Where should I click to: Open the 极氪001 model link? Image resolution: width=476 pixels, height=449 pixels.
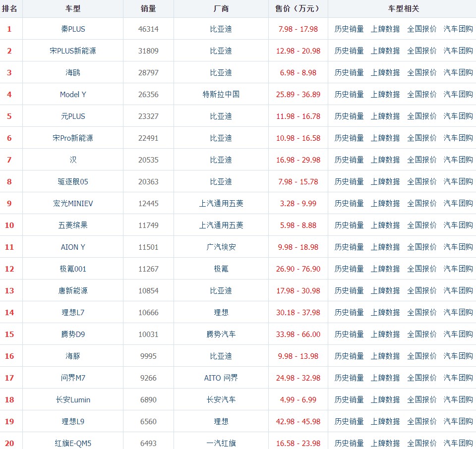(x=73, y=269)
